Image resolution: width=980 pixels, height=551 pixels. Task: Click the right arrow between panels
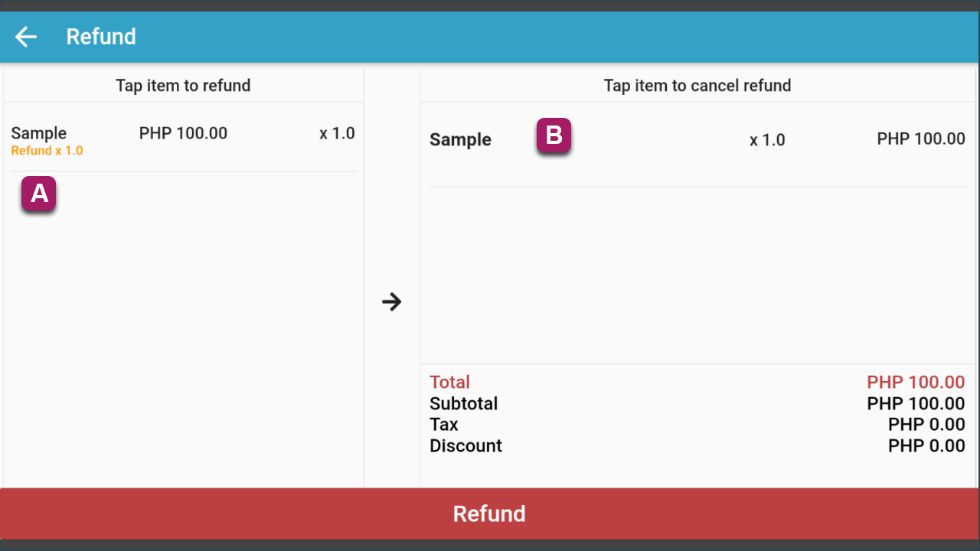[392, 302]
